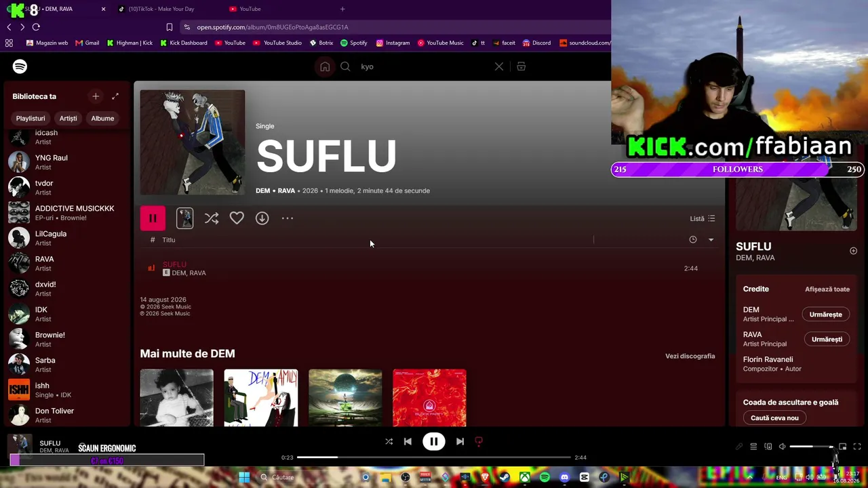Open the SUFLU album cover image
The height and width of the screenshot is (488, 868).
point(193,142)
